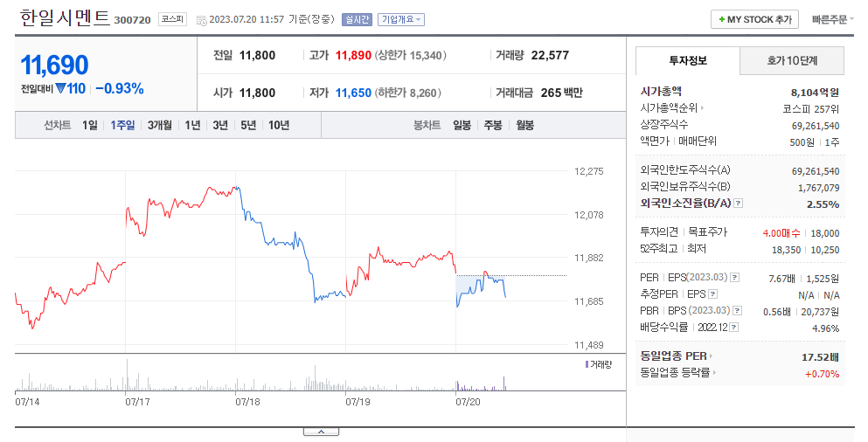Click the 07/19 date marker on chart axis
This screenshot has height=442, width=868.
coord(358,402)
